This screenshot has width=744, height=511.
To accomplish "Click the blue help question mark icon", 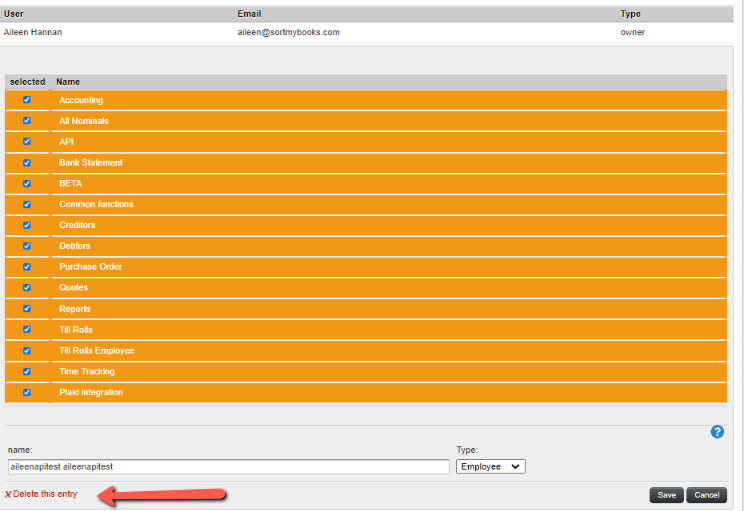I will (x=717, y=432).
